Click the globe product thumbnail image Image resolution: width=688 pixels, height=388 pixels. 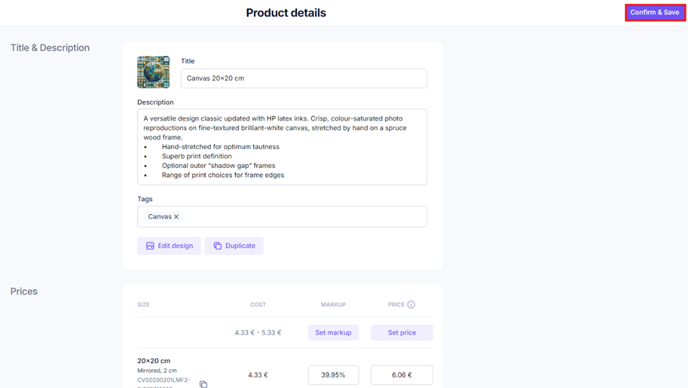[x=154, y=72]
